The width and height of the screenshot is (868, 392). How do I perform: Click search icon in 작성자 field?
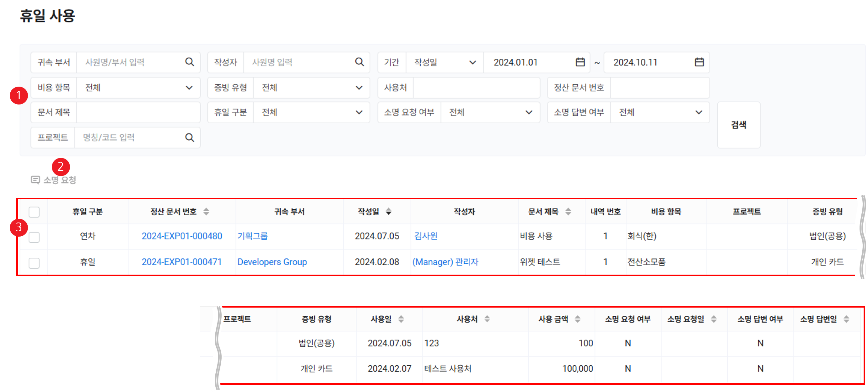click(x=359, y=62)
